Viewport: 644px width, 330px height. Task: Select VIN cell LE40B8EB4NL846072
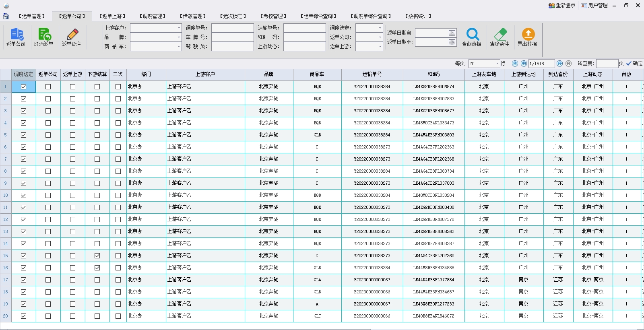434,316
